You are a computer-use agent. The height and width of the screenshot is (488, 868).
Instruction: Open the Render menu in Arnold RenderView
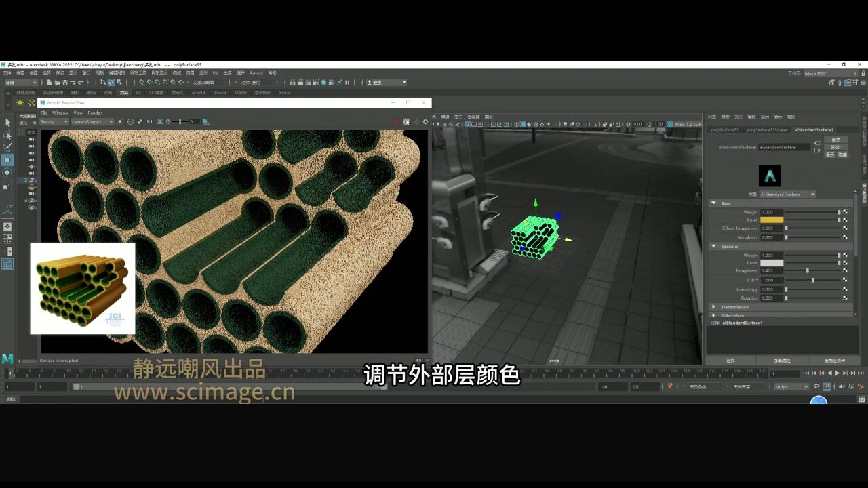(x=95, y=113)
